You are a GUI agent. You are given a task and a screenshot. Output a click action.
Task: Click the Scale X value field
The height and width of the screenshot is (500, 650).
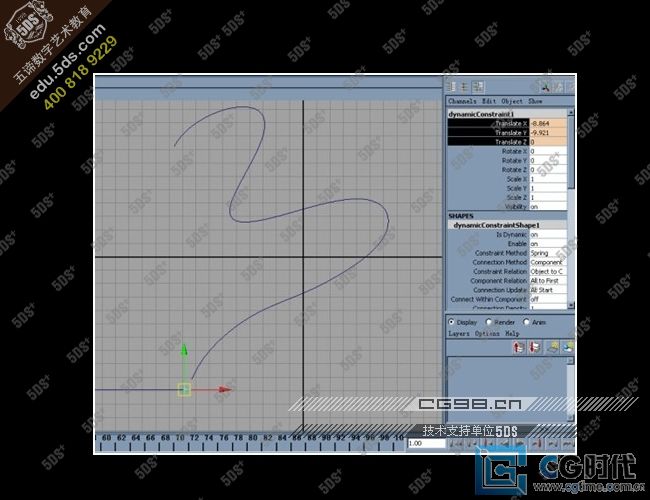click(x=548, y=179)
